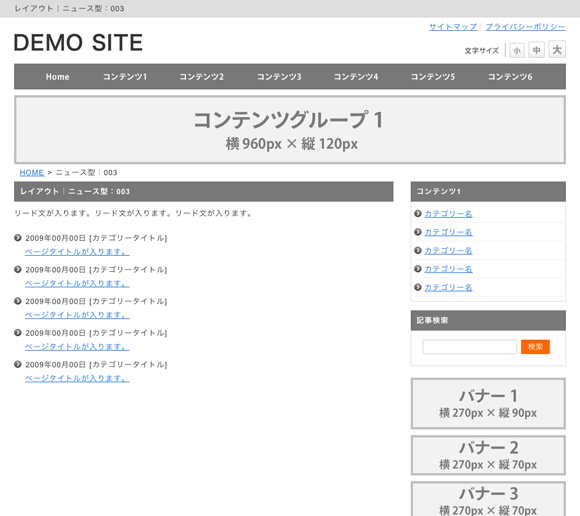Go to コンテンツ3 in navigation bar
580x516 pixels.
click(279, 77)
